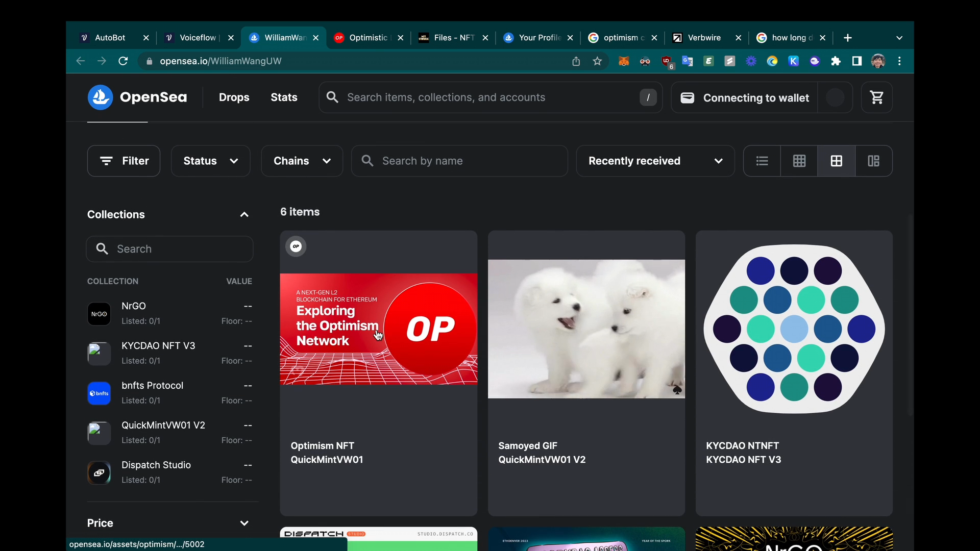This screenshot has width=980, height=551.
Task: Open the Stats menu
Action: click(x=284, y=97)
